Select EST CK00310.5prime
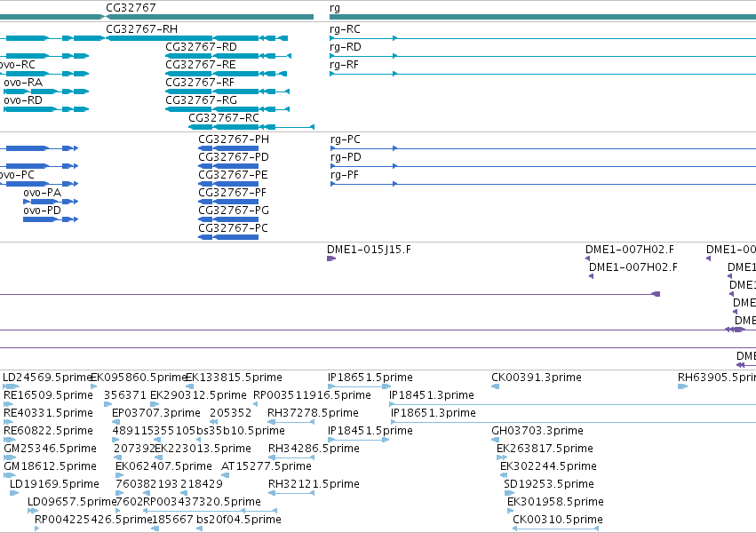This screenshot has width=756, height=533. point(555,529)
